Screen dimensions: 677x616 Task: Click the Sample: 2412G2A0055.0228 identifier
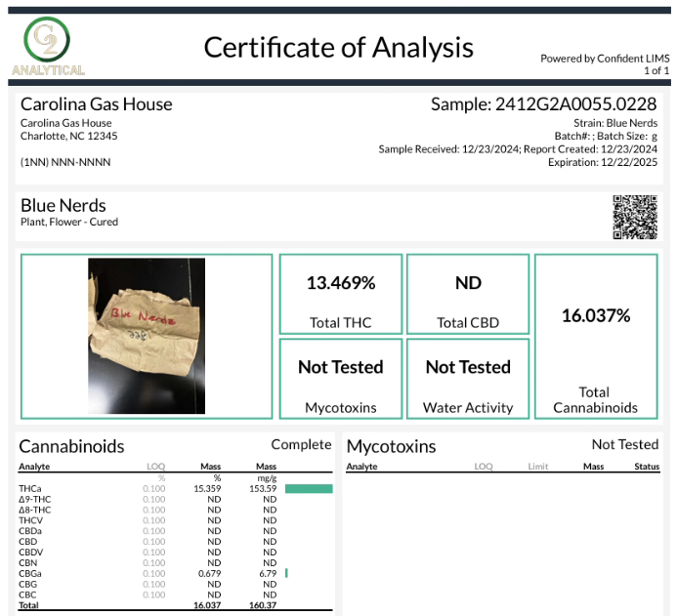click(543, 104)
